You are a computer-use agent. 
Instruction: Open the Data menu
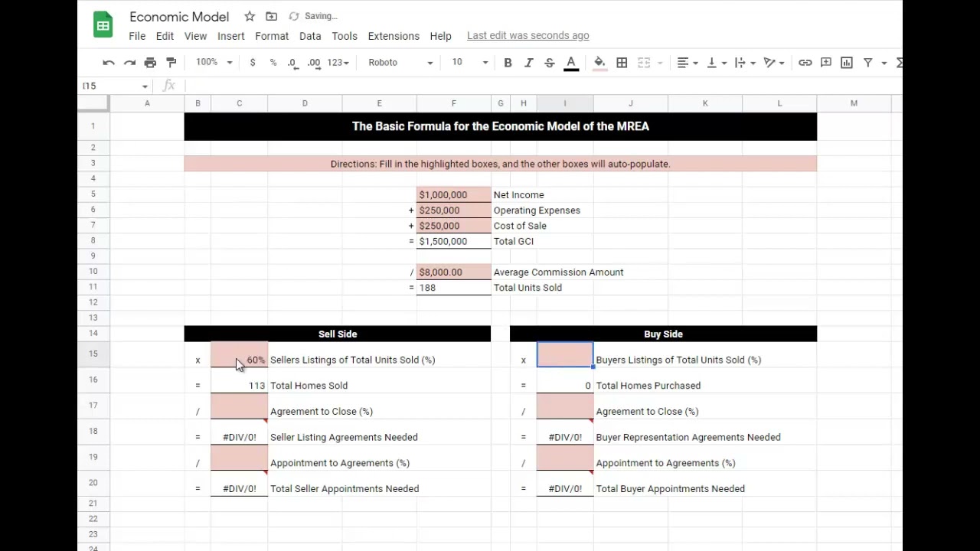point(310,36)
